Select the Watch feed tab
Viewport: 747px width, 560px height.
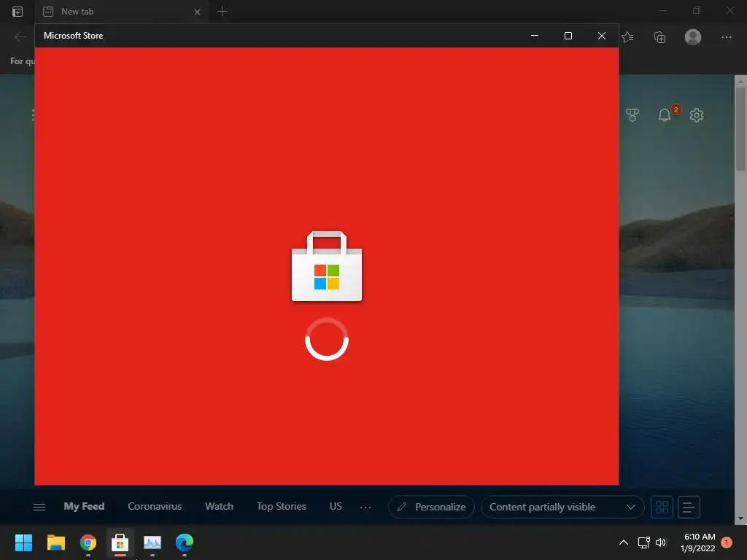[x=219, y=506]
